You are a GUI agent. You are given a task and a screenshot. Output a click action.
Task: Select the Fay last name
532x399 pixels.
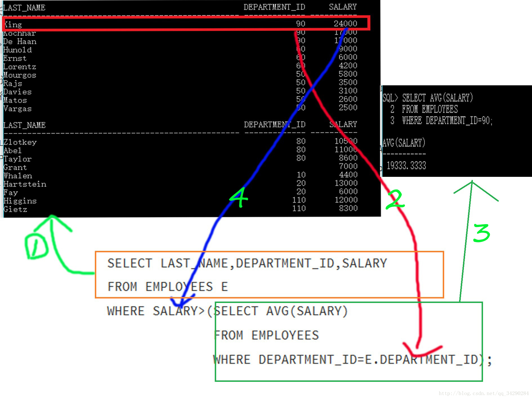[x=11, y=193]
